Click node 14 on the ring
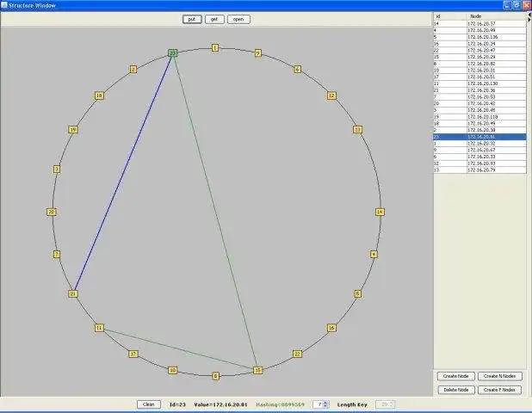Viewport: 532px width, 413px height. pos(379,212)
